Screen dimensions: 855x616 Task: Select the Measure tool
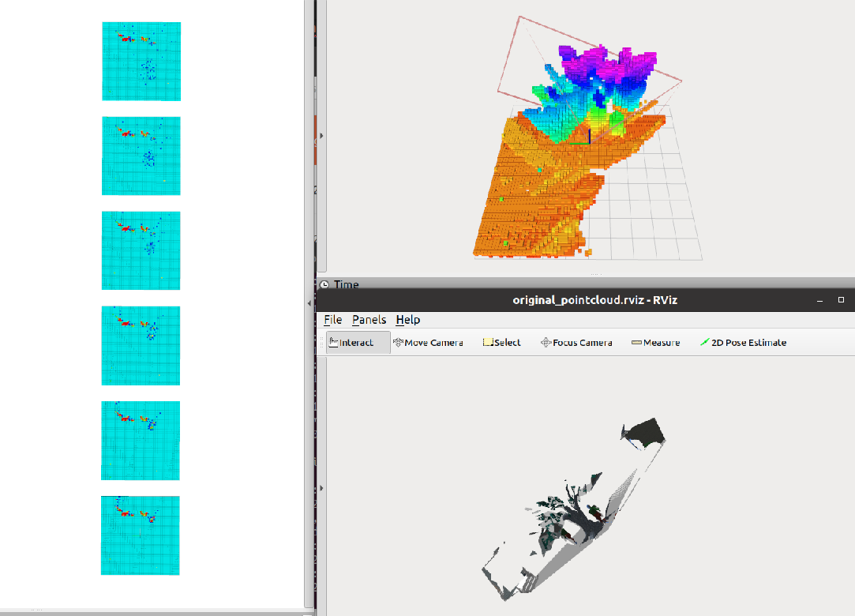coord(655,343)
